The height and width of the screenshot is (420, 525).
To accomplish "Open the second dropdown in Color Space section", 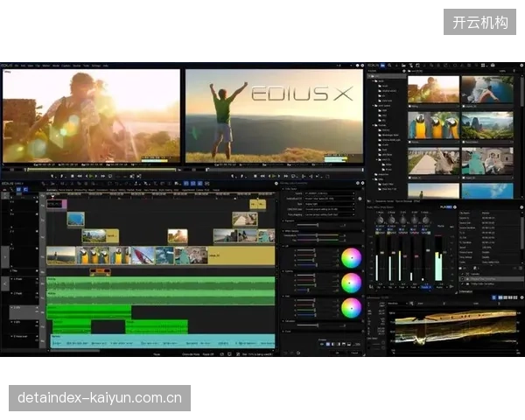I will click(x=330, y=199).
